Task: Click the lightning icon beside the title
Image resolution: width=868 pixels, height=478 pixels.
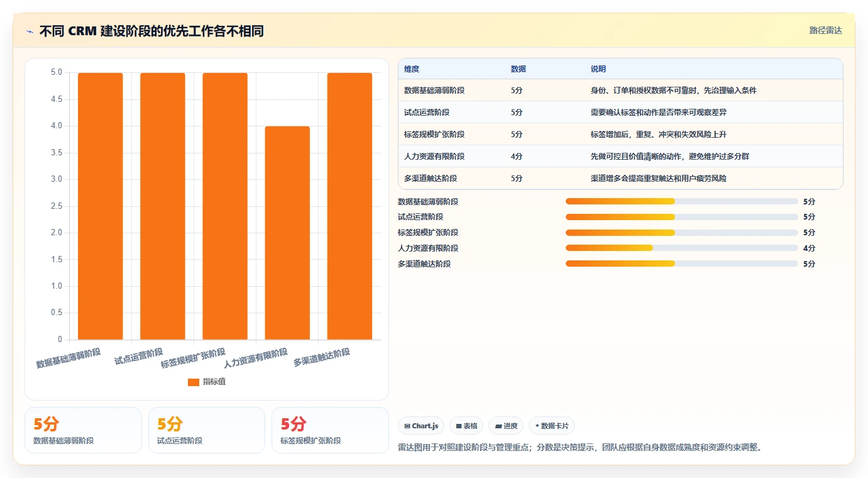Action: 30,31
